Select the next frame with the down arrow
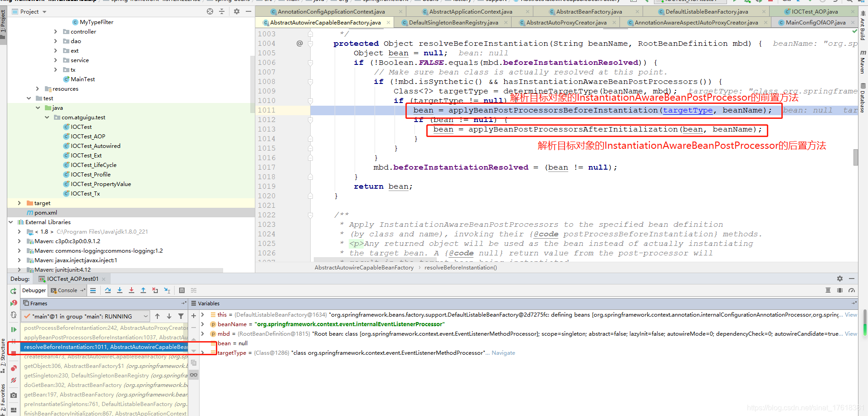 coord(169,316)
